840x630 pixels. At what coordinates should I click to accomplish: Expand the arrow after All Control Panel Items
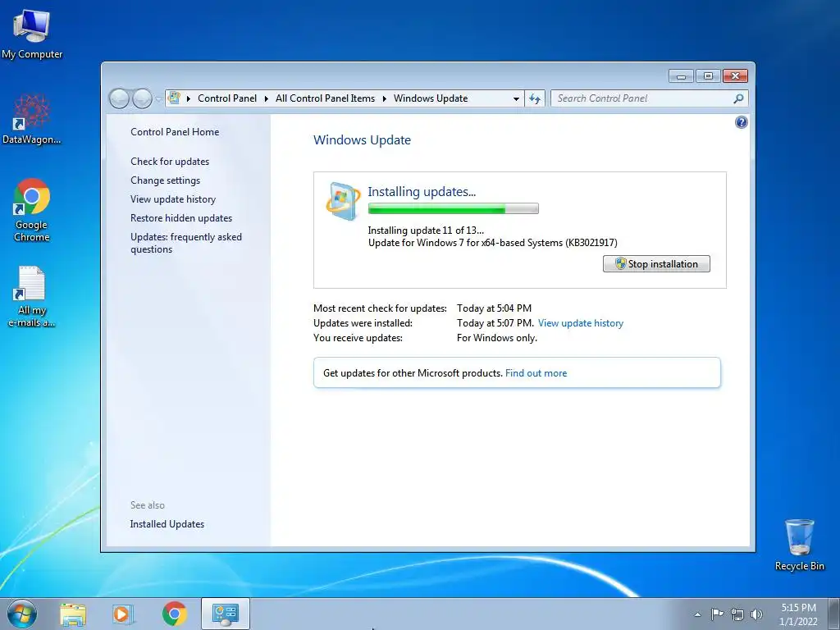point(385,98)
